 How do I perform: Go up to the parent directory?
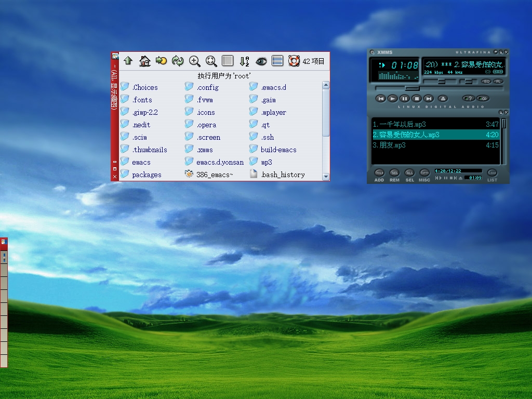point(128,61)
